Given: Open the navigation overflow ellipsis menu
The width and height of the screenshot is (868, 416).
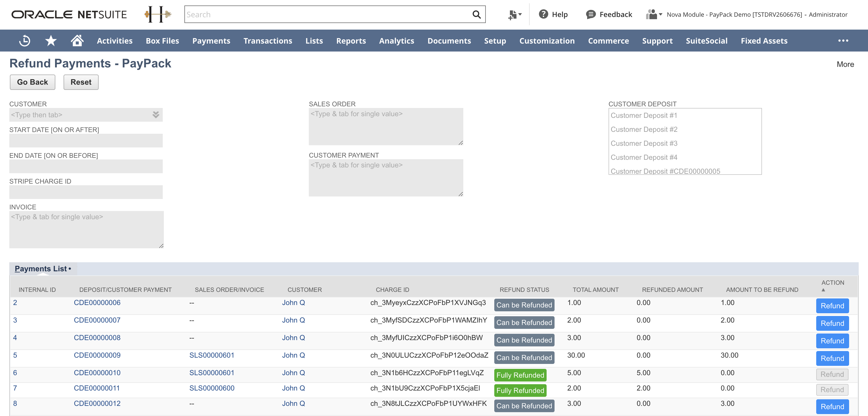Looking at the screenshot, I should tap(843, 41).
